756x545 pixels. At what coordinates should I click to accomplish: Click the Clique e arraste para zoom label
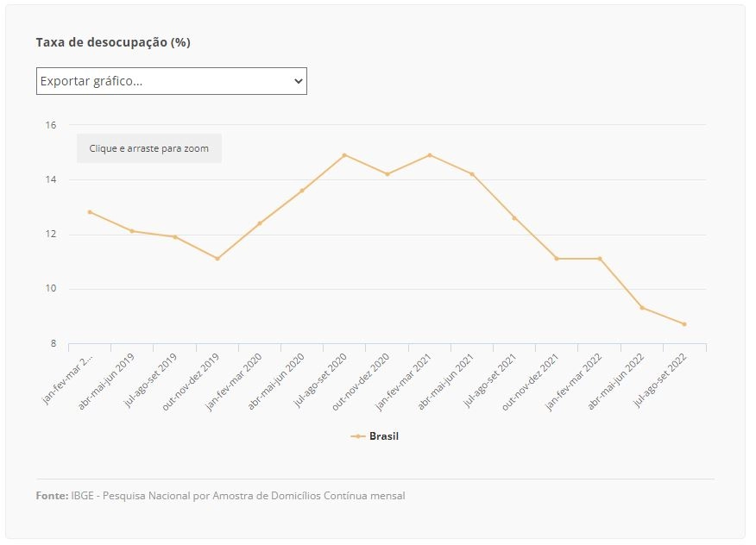click(x=149, y=148)
